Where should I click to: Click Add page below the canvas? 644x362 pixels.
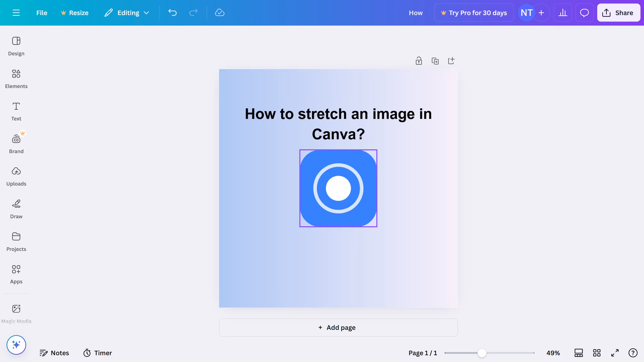pos(338,328)
